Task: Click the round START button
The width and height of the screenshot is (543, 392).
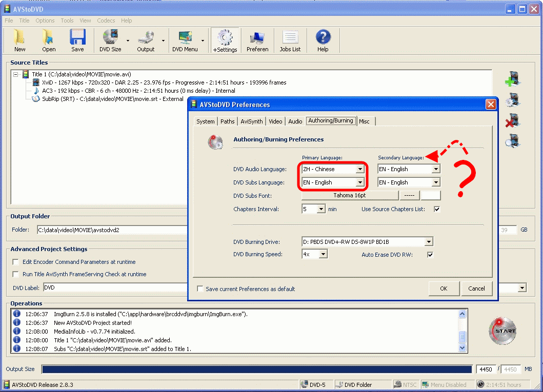Action: click(502, 331)
